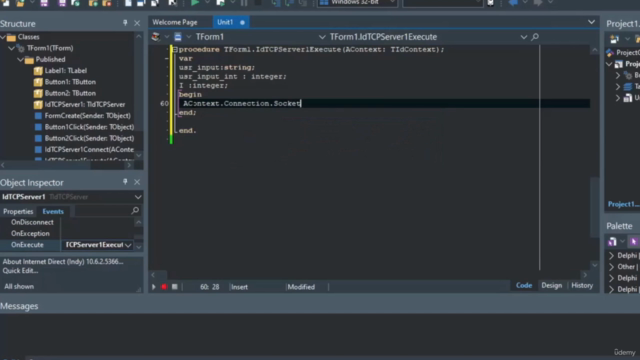Collapse the IdTCPServer1Execute procedure fold marker
The width and height of the screenshot is (640, 360).
point(175,49)
